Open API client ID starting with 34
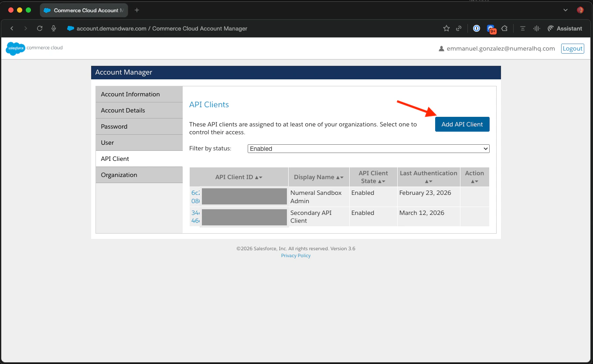The height and width of the screenshot is (364, 593). [x=195, y=217]
